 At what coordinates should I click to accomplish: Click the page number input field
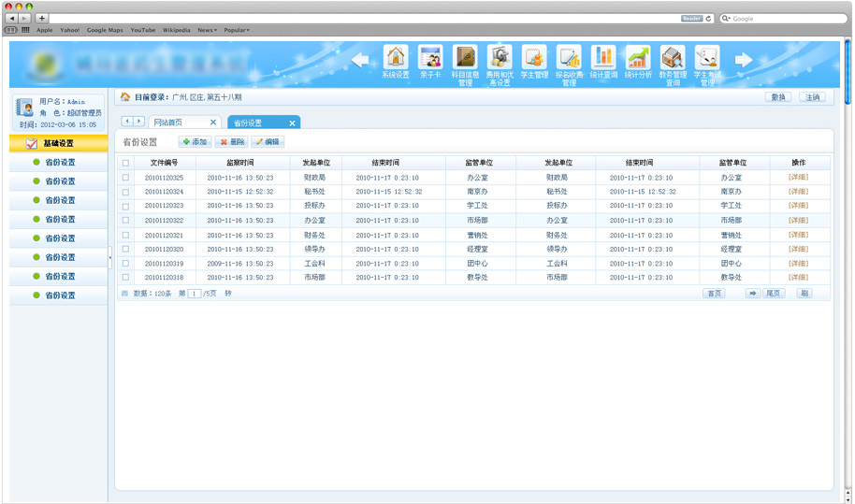point(195,294)
